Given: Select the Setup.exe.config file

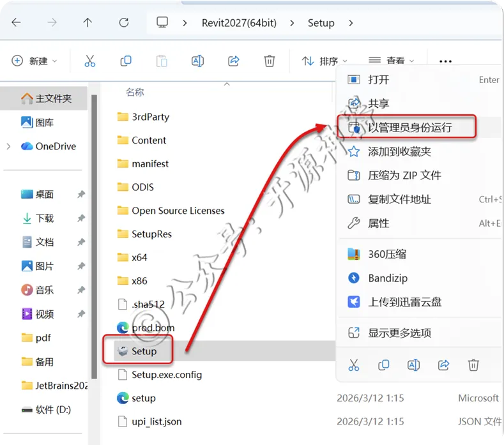Looking at the screenshot, I should click(160, 375).
